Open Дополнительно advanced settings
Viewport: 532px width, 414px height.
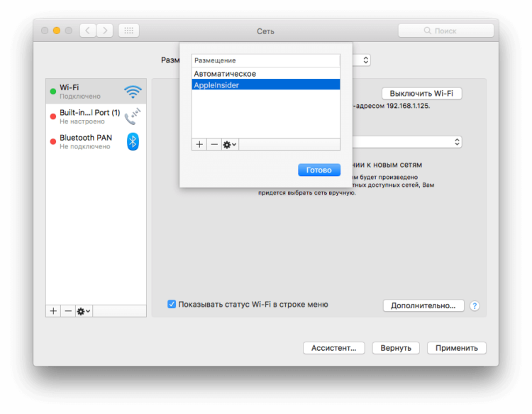coord(423,305)
